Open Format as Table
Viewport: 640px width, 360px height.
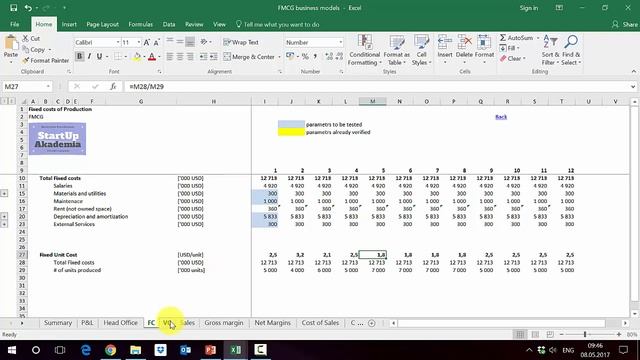[396, 50]
